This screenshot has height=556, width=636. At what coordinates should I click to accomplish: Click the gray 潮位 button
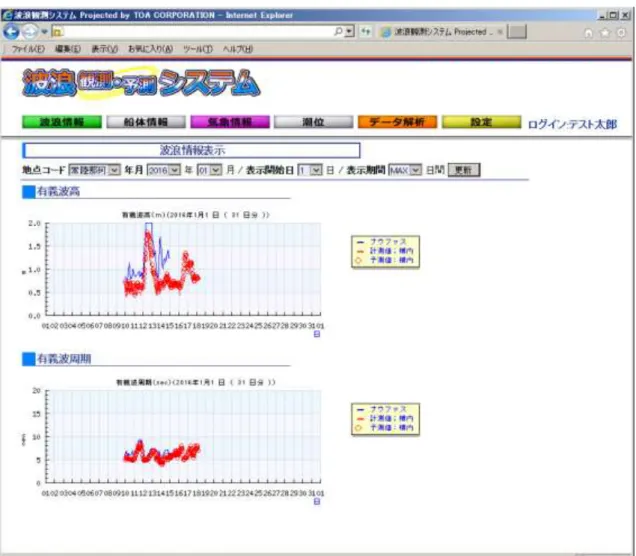[x=314, y=122]
